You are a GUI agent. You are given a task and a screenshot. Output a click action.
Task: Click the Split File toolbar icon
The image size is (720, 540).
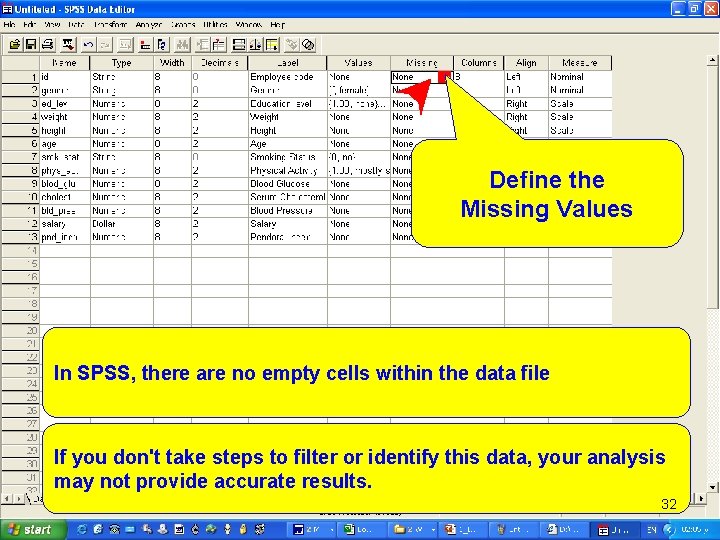coord(239,45)
